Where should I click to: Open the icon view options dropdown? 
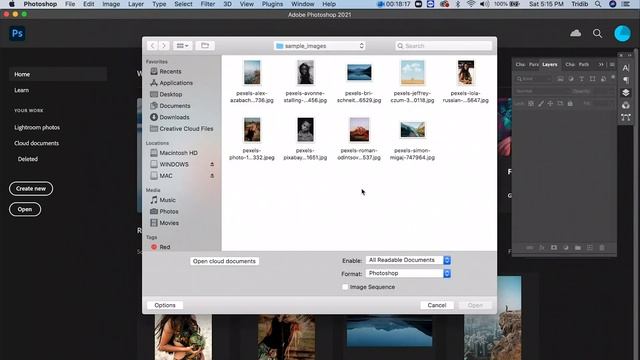182,46
